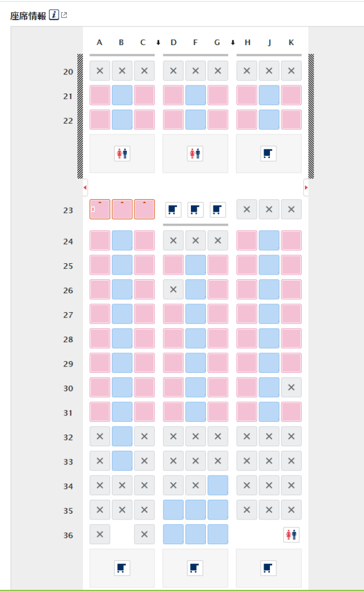The width and height of the screenshot is (364, 591).
Task: Select pink window seat 25K
Action: click(x=291, y=265)
